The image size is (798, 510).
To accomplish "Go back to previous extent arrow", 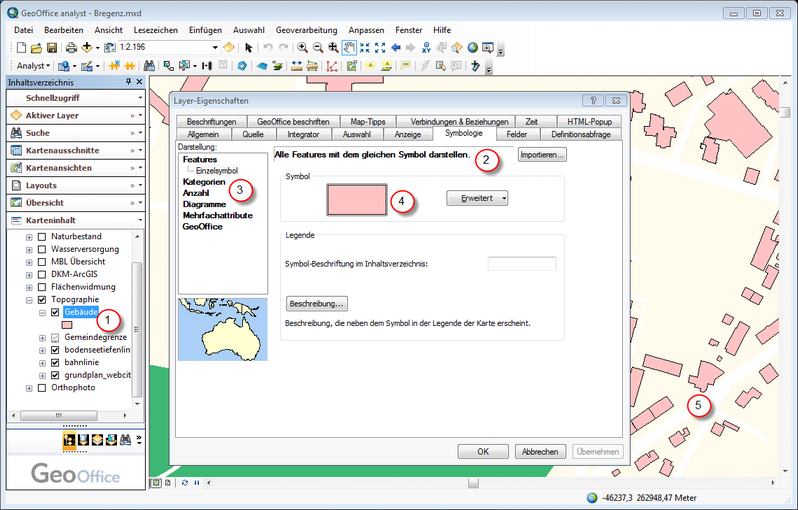I will pyautogui.click(x=396, y=48).
